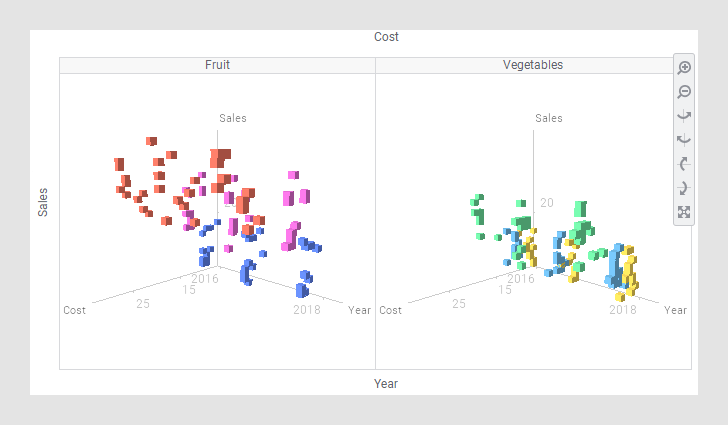The width and height of the screenshot is (728, 425).
Task: Tilt the 3D plot downward
Action: (684, 188)
